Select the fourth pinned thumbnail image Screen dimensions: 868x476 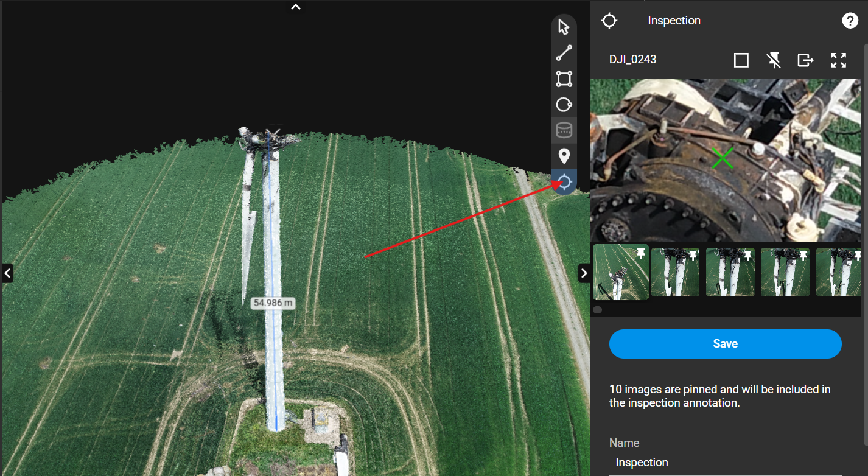(x=785, y=272)
